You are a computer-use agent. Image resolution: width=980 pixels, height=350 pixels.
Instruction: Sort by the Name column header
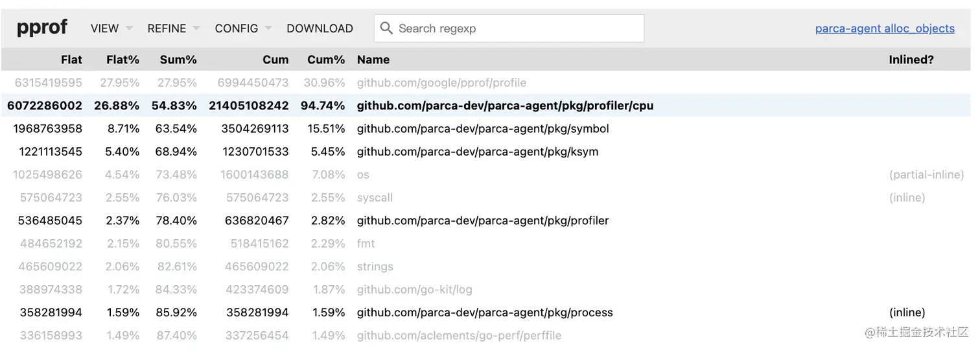click(x=373, y=60)
